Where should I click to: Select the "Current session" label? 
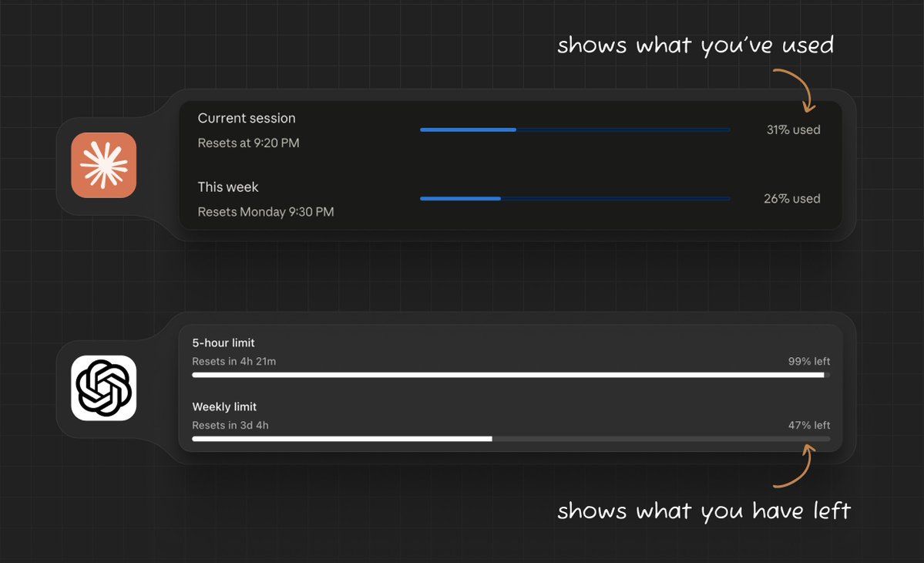pyautogui.click(x=247, y=118)
